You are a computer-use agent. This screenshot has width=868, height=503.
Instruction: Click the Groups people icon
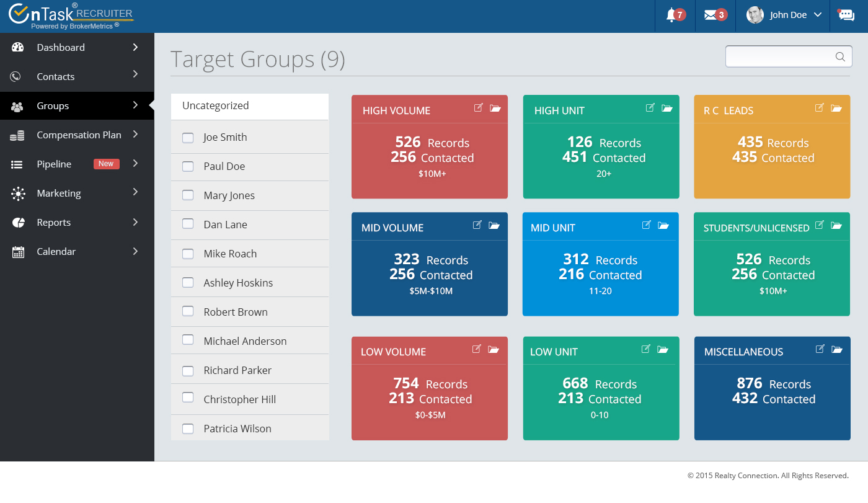[x=17, y=107]
